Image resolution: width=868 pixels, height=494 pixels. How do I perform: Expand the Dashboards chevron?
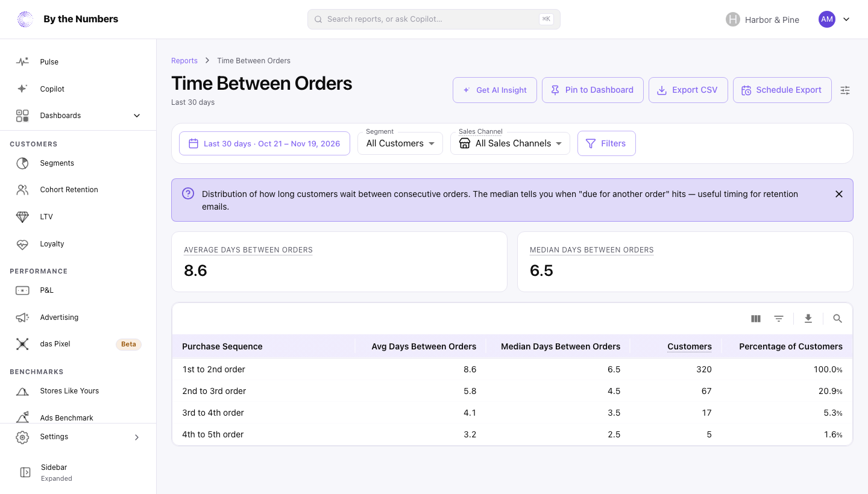click(137, 116)
